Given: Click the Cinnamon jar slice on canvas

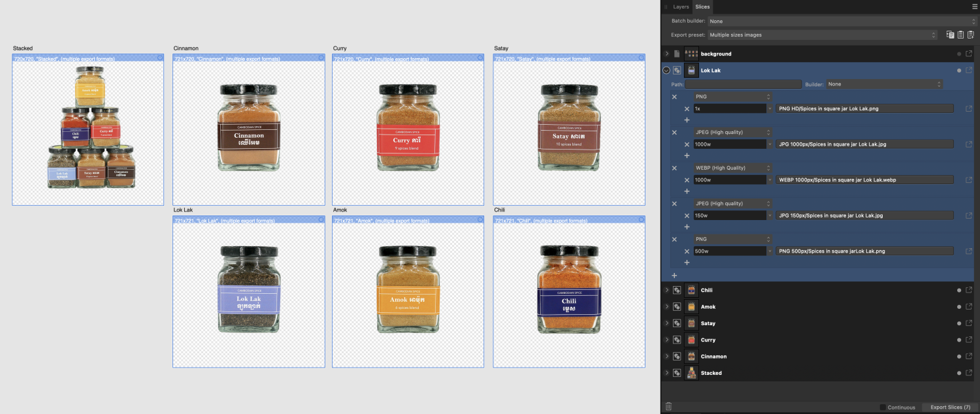Looking at the screenshot, I should (248, 130).
